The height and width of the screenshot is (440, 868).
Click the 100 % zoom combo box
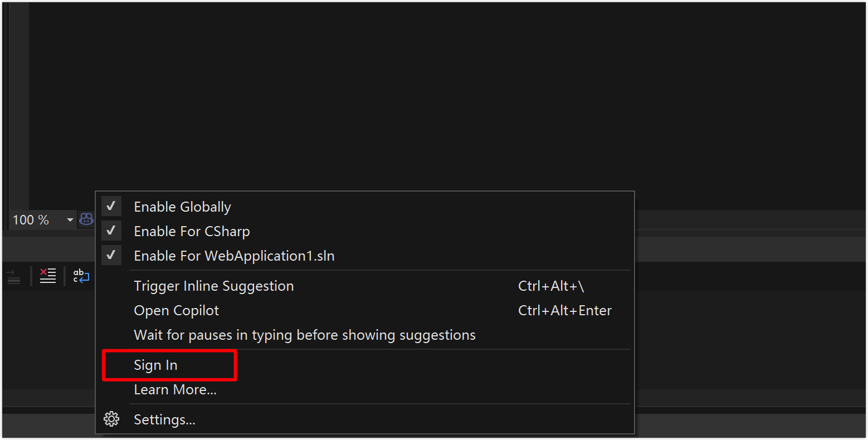coord(33,220)
